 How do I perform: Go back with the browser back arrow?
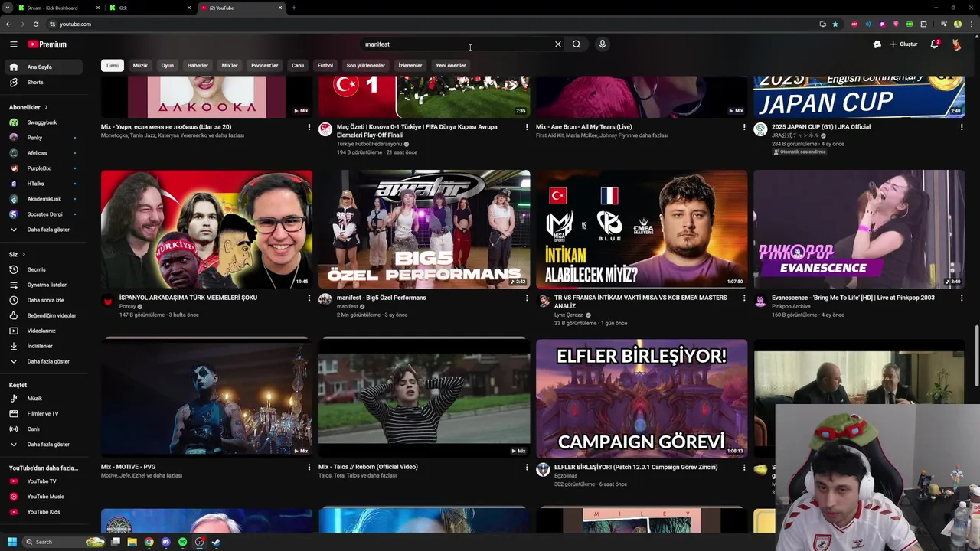pyautogui.click(x=8, y=24)
